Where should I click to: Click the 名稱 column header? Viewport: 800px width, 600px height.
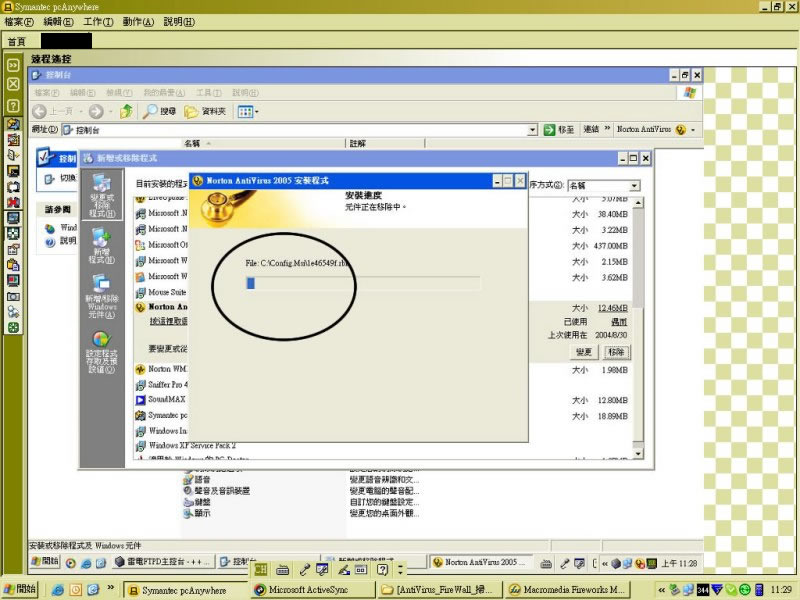point(264,143)
